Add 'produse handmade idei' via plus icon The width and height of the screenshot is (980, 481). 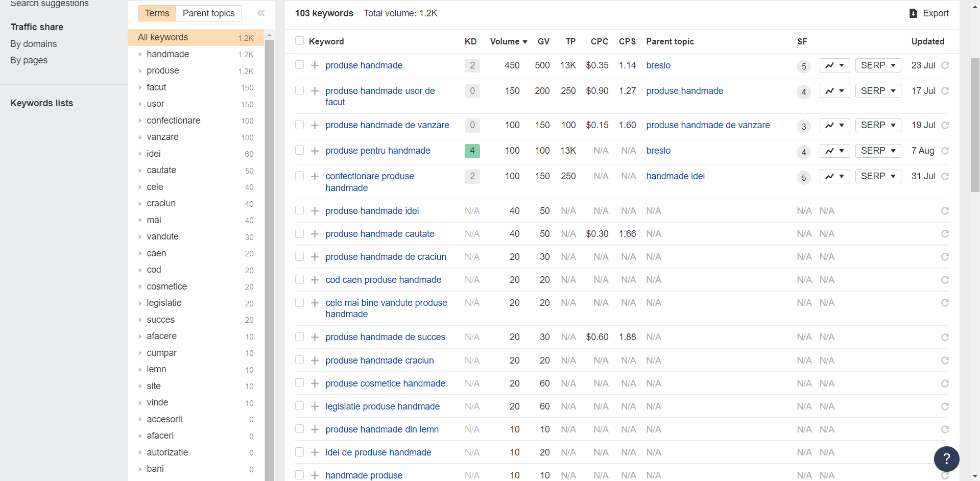[315, 211]
